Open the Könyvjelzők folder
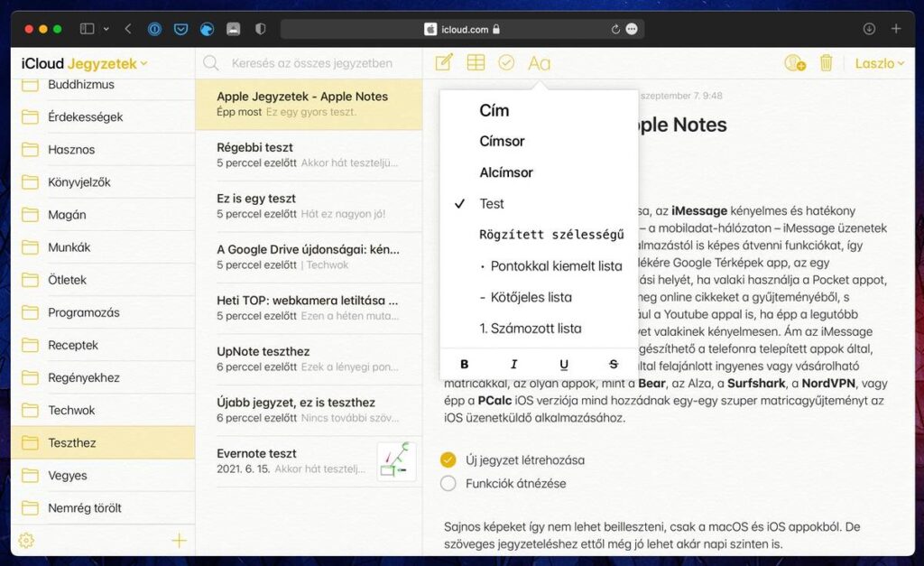Screen dimensions: 924x566 point(103,182)
